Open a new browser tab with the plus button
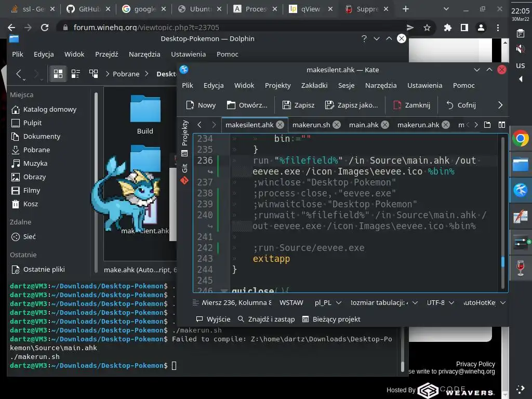 [x=405, y=9]
